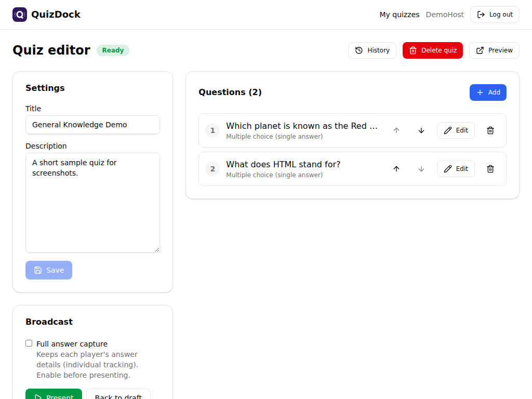The image size is (532, 399).
Task: Click the 'Full answer capture' label
Action: pos(72,344)
